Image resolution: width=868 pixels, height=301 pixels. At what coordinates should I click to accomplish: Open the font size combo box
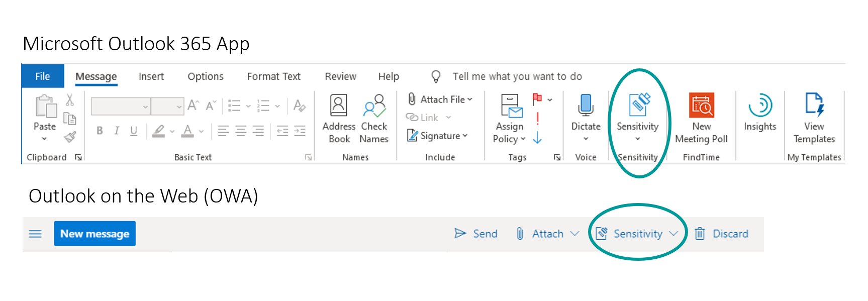coord(167,106)
